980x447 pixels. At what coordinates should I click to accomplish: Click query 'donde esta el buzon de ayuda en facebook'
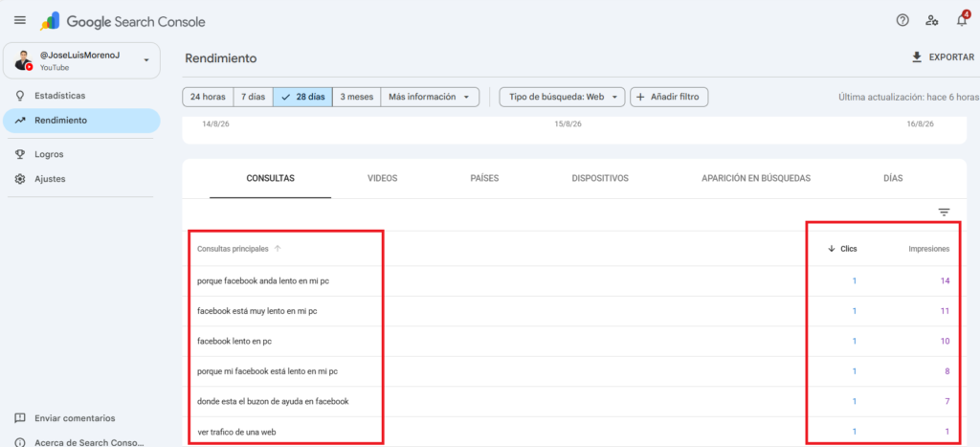click(x=273, y=401)
